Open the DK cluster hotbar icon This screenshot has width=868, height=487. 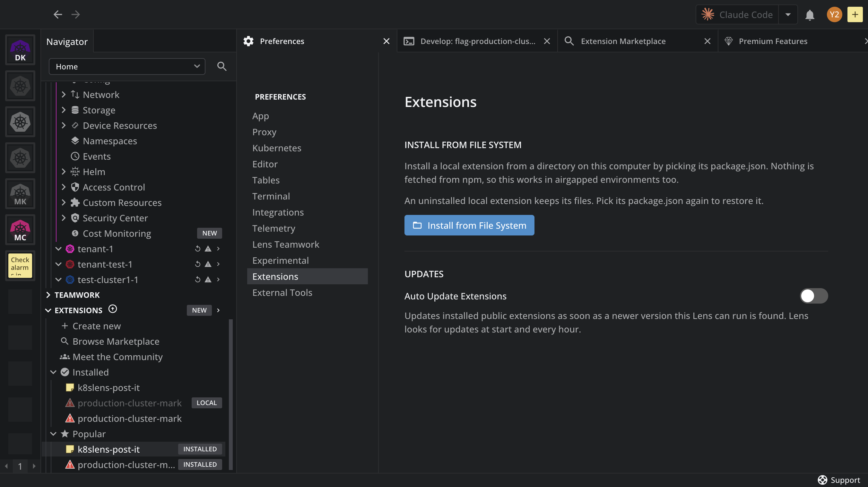tap(20, 50)
